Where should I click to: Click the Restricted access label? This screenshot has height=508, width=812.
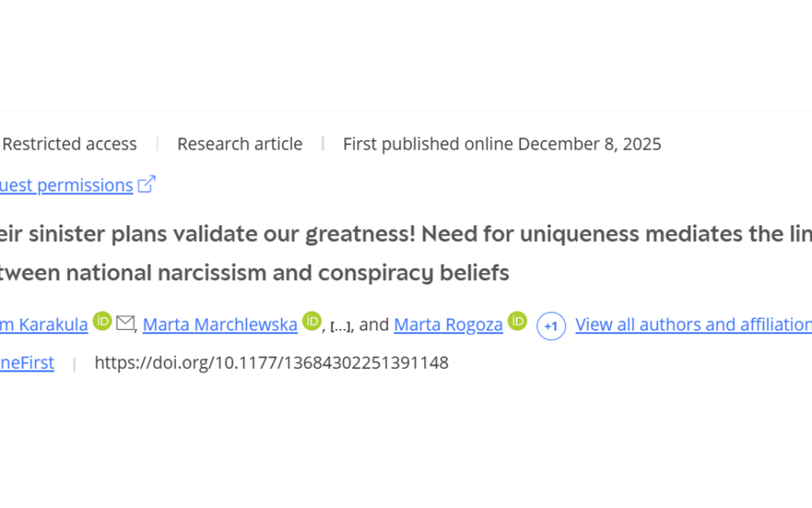tap(69, 144)
